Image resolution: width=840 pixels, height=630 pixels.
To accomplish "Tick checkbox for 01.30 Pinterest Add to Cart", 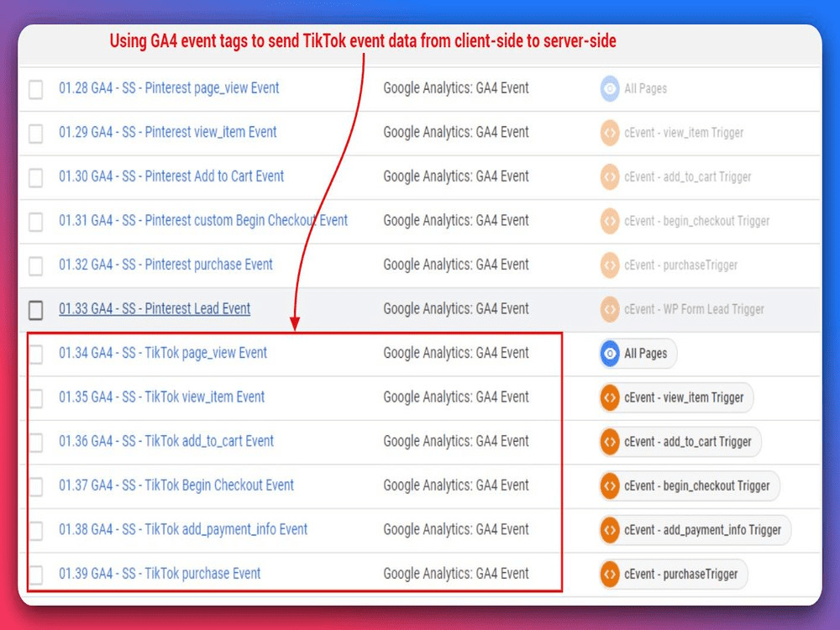I will coord(36,178).
